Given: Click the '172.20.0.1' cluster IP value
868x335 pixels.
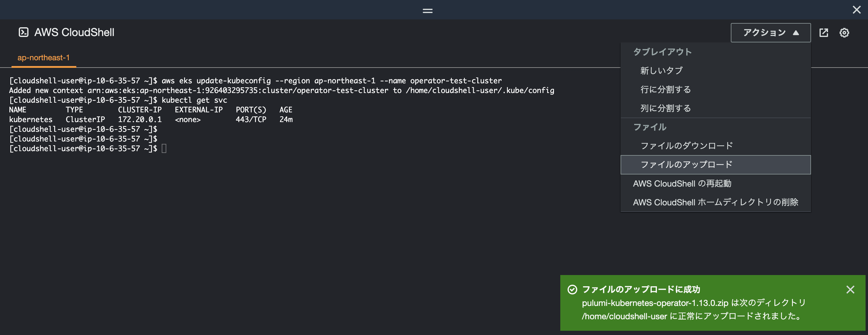Looking at the screenshot, I should (x=140, y=120).
